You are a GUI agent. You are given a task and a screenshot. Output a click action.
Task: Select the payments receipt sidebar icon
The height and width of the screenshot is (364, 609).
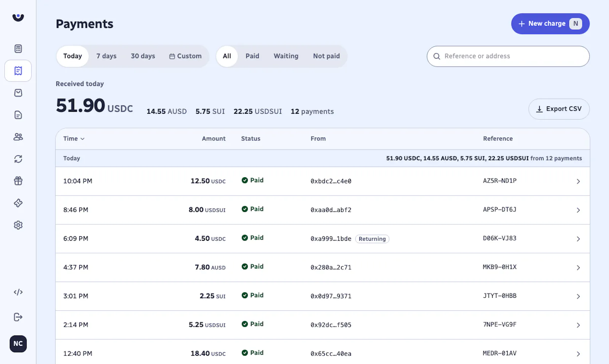(x=18, y=71)
